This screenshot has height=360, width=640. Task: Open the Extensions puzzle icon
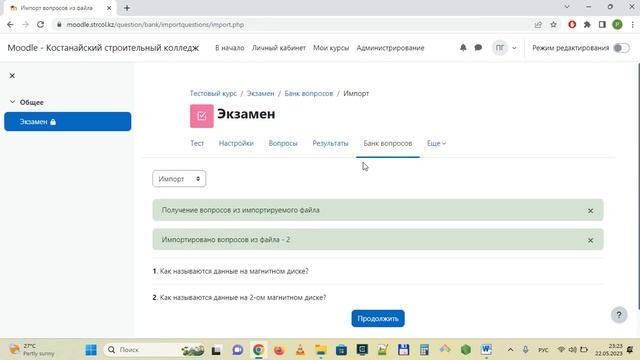point(587,24)
